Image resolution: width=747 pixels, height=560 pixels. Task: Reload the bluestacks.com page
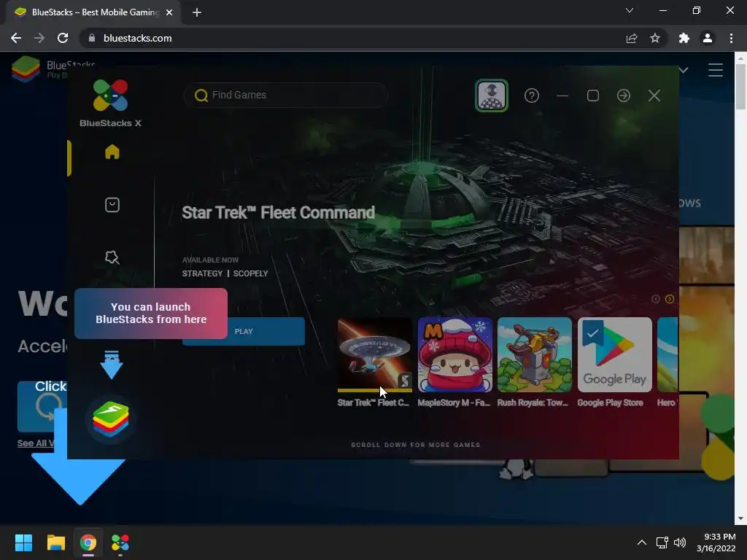63,38
